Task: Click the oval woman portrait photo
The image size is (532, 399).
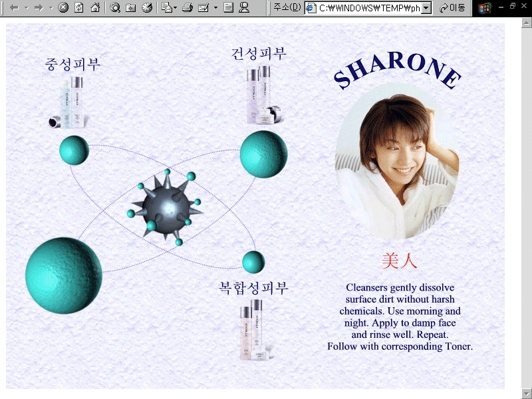Action: pyautogui.click(x=397, y=162)
